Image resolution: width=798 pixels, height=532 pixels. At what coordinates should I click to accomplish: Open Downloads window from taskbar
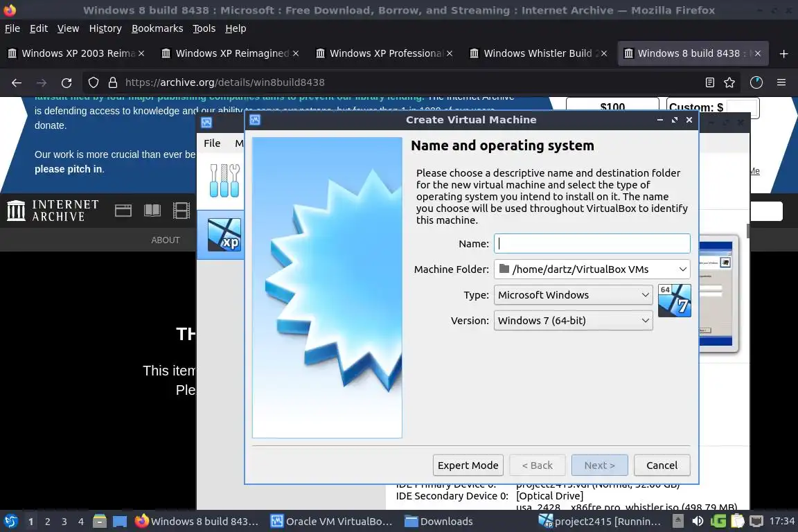pyautogui.click(x=438, y=522)
